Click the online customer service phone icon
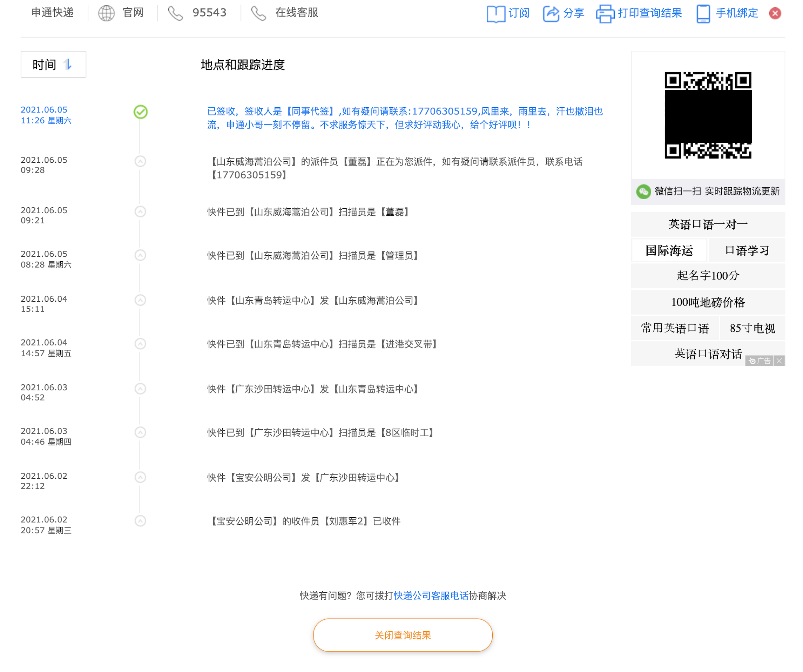The height and width of the screenshot is (672, 803). tap(258, 13)
